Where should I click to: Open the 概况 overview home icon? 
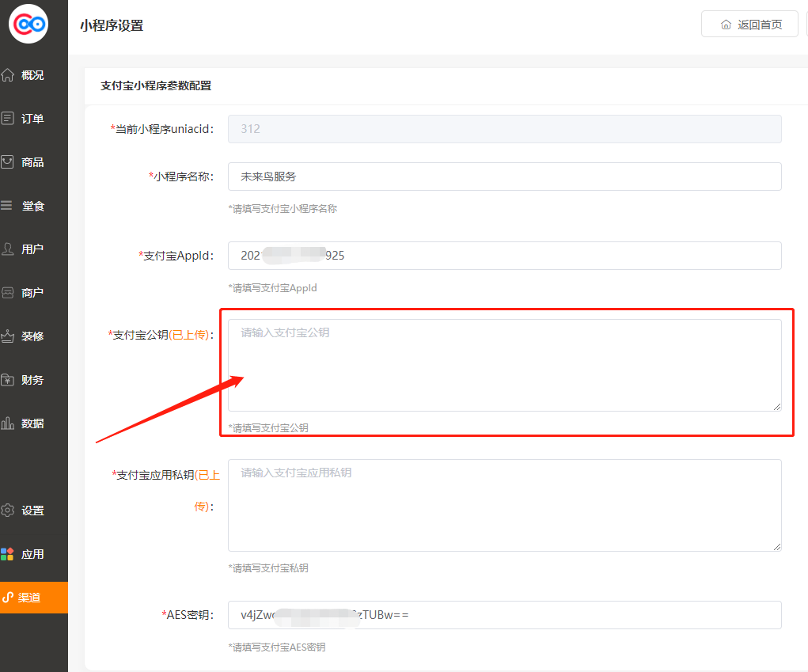pyautogui.click(x=8, y=75)
